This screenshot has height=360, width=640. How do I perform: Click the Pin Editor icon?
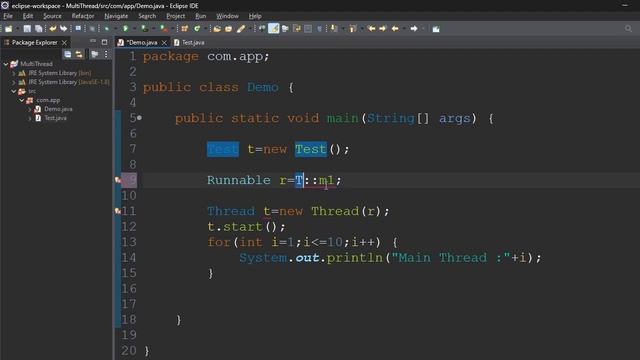point(436,29)
